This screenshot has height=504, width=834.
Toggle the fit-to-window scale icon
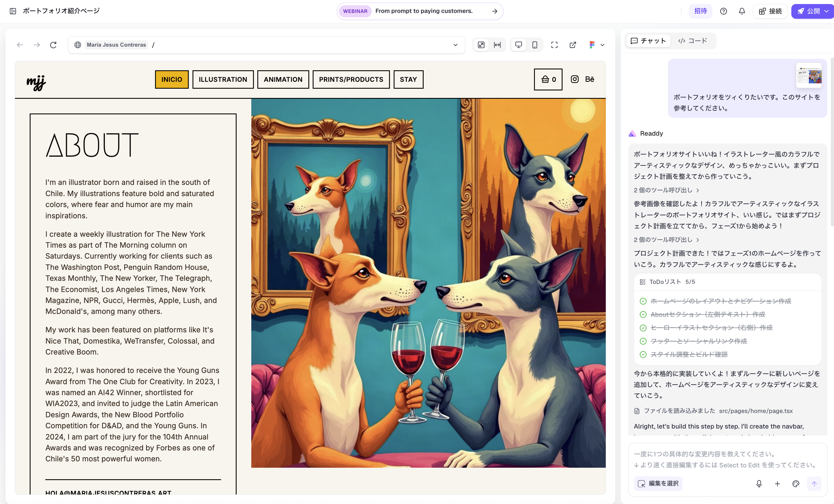(x=481, y=45)
